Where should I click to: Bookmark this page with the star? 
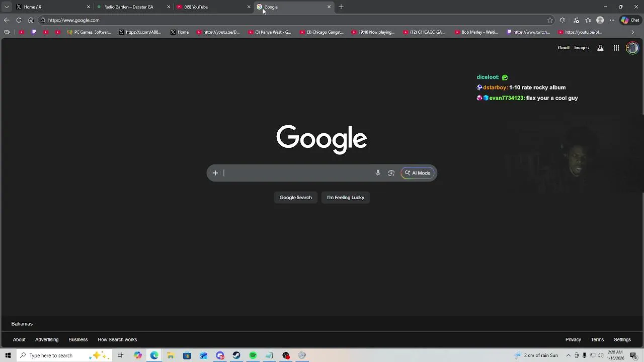[x=550, y=20]
